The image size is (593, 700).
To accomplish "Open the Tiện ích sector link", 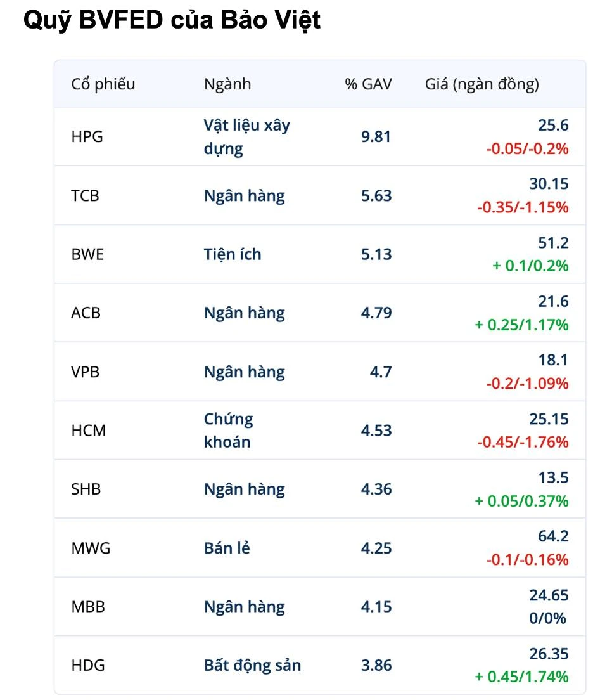I will [x=232, y=254].
